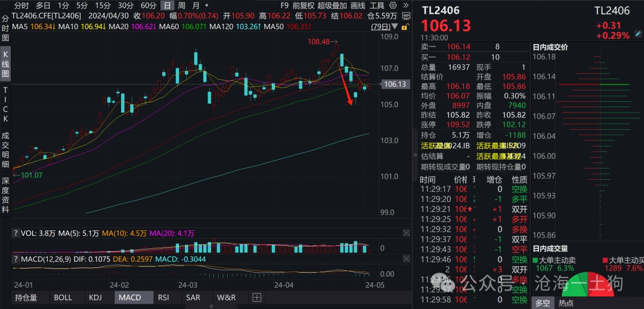Image resolution: width=644 pixels, height=309 pixels.
Task: Switch to the 热点 tab
Action: pyautogui.click(x=565, y=303)
